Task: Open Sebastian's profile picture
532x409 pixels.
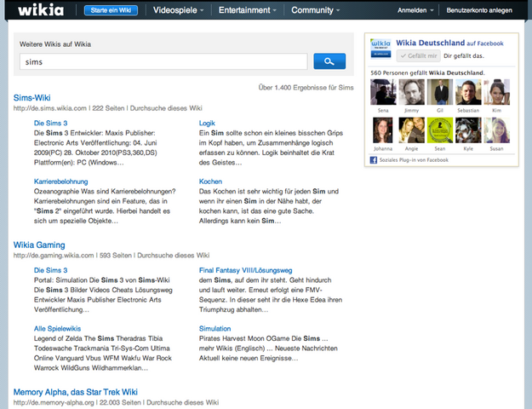Action: 468,92
